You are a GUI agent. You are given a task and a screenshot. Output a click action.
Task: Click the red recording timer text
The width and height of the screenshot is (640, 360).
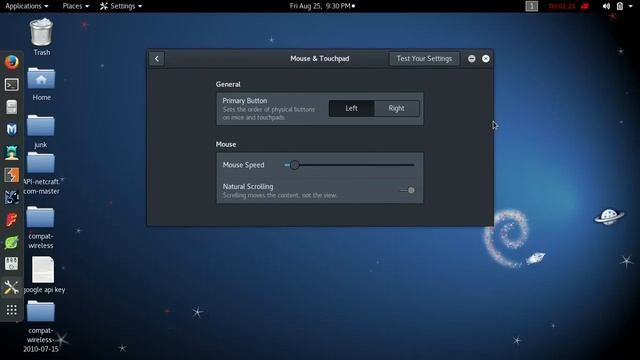pos(562,6)
